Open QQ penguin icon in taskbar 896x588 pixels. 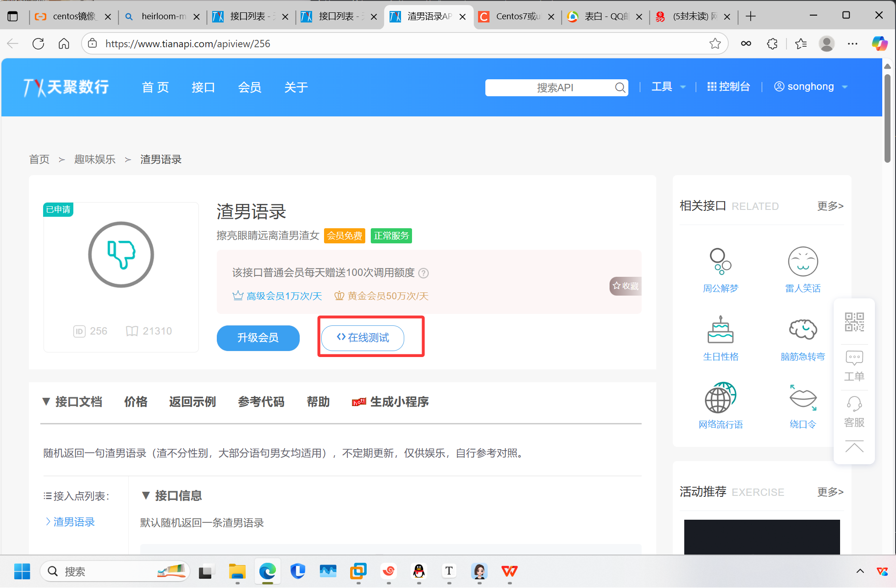coord(419,571)
